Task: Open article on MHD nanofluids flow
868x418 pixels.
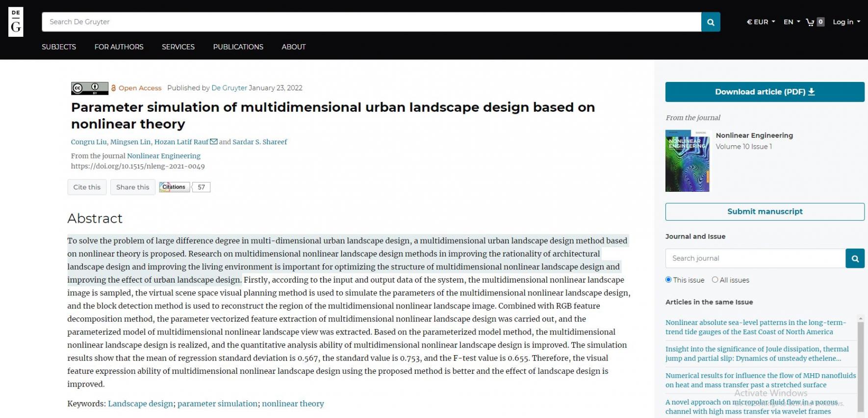Action: click(761, 380)
